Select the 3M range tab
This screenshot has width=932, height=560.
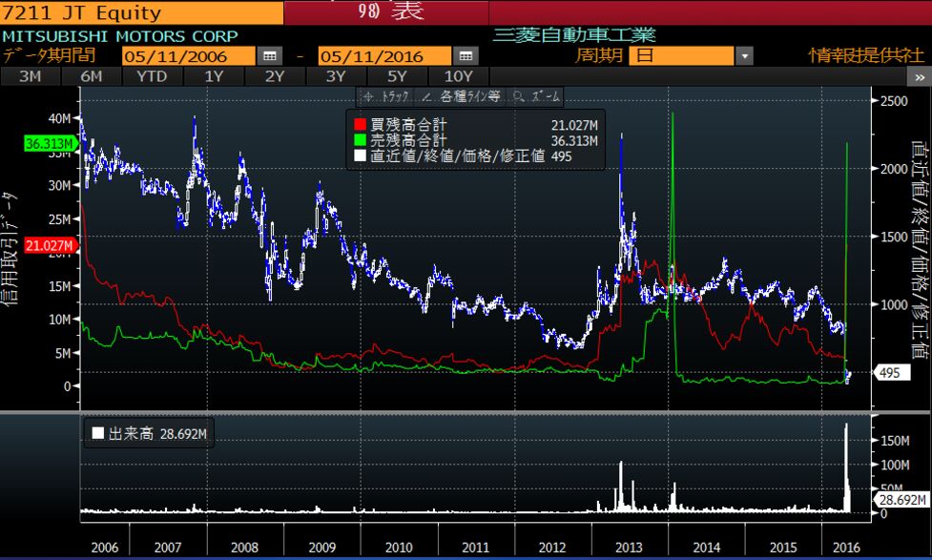(x=31, y=76)
